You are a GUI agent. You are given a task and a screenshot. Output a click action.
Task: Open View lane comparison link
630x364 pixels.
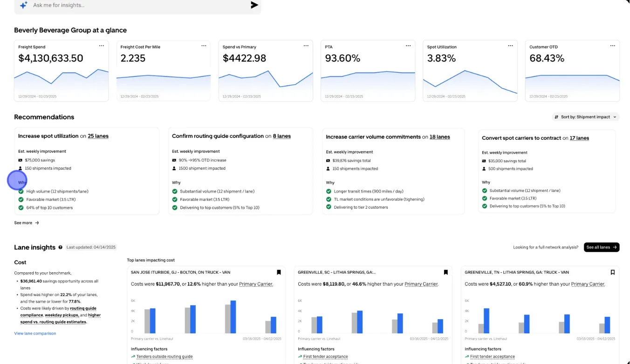click(35, 333)
